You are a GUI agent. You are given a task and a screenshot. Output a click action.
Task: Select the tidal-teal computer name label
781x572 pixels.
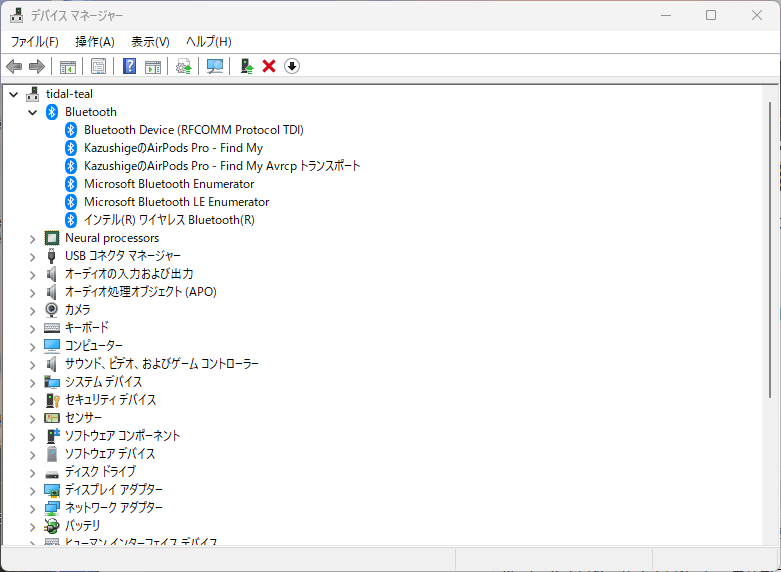(69, 94)
